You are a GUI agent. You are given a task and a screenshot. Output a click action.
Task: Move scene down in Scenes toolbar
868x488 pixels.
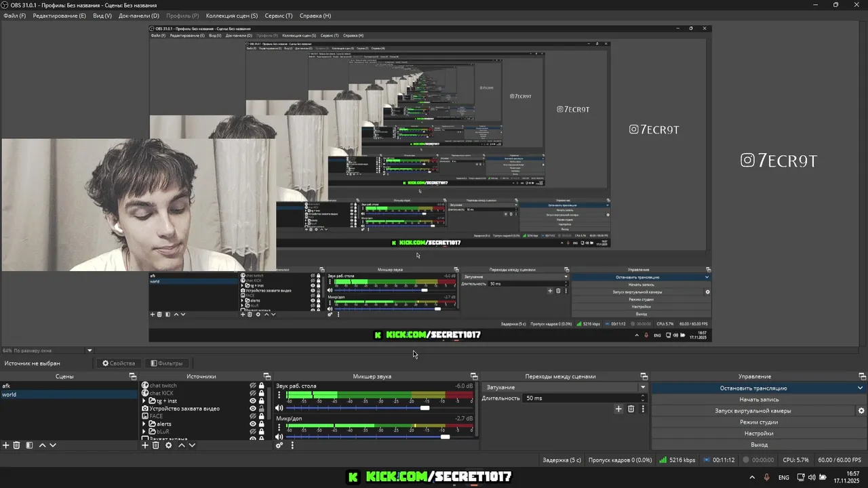pos(53,445)
